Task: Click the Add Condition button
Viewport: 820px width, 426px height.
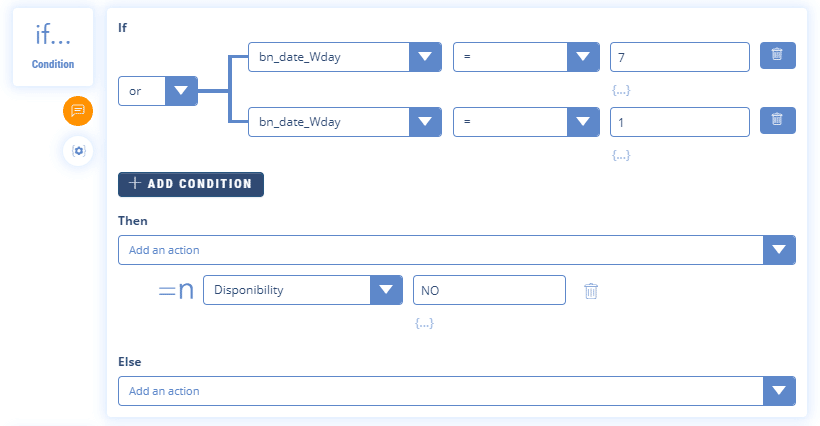Action: click(191, 184)
